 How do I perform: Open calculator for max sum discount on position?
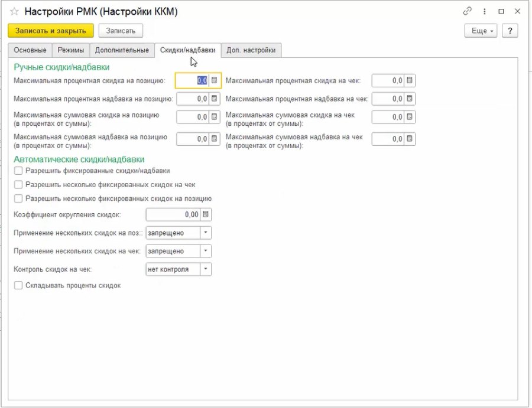click(x=214, y=117)
